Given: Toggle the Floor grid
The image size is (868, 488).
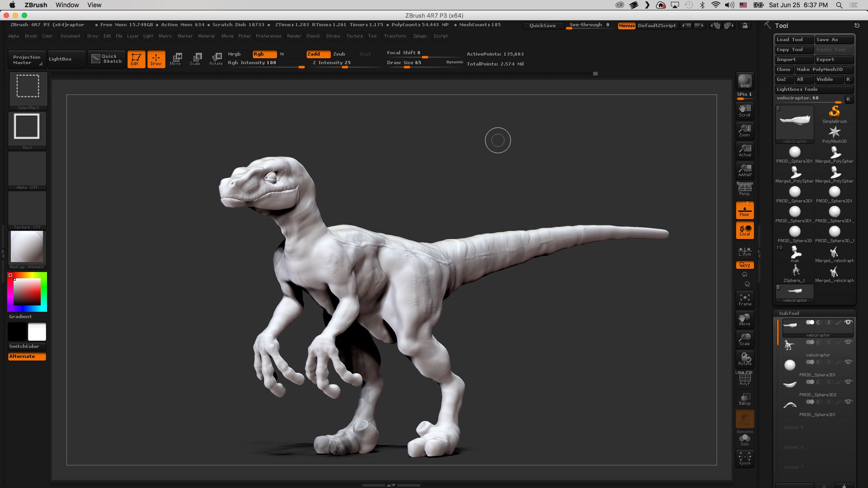Looking at the screenshot, I should [x=745, y=210].
